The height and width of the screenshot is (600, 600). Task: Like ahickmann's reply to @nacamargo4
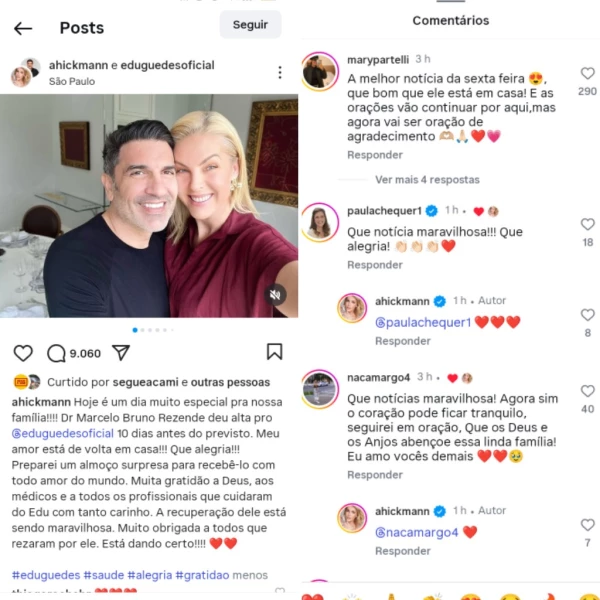pyautogui.click(x=588, y=525)
